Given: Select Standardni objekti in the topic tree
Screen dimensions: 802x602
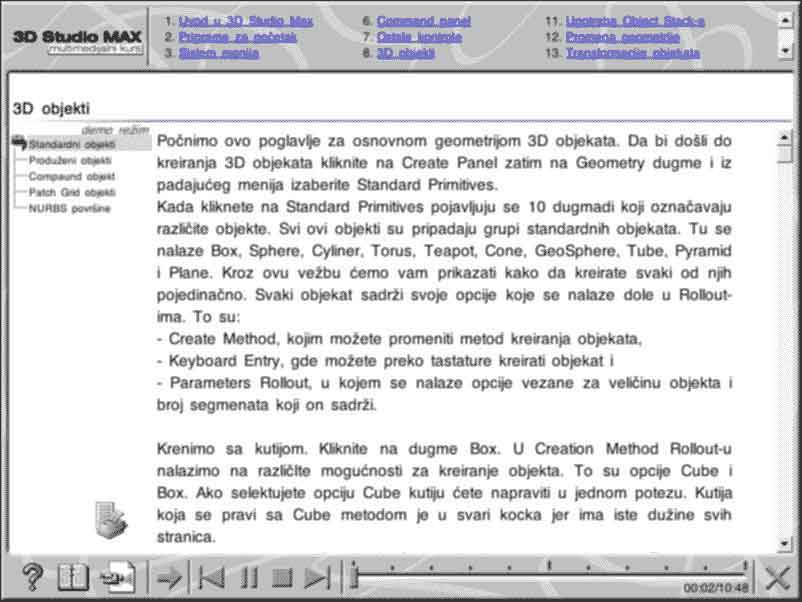Looking at the screenshot, I should point(71,144).
